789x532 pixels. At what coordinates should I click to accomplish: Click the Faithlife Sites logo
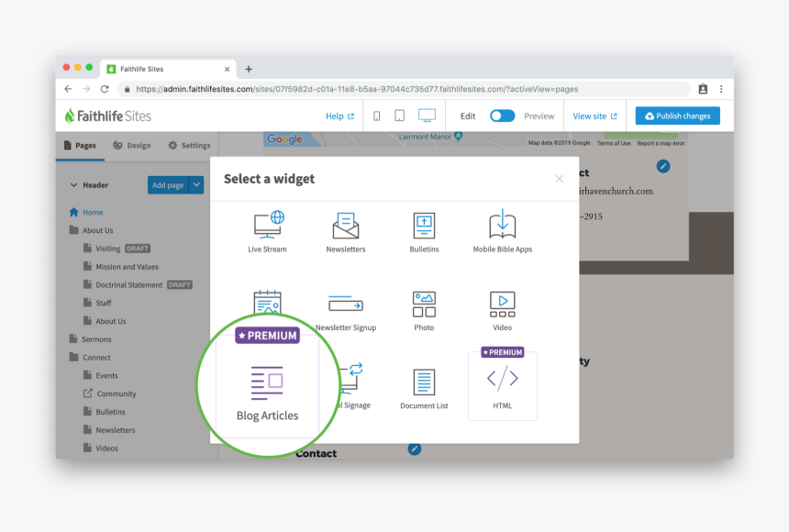coord(107,116)
